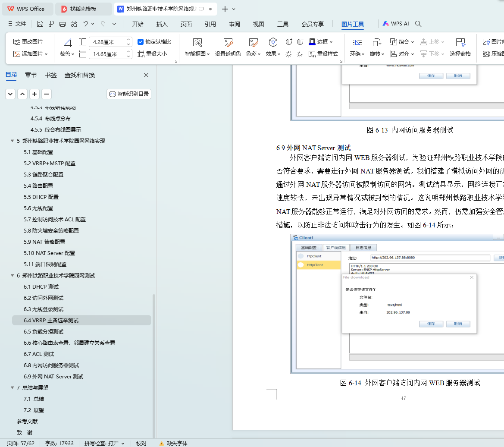This screenshot has width=504, height=447.
Task: Close the navigation pane
Action: click(x=146, y=75)
